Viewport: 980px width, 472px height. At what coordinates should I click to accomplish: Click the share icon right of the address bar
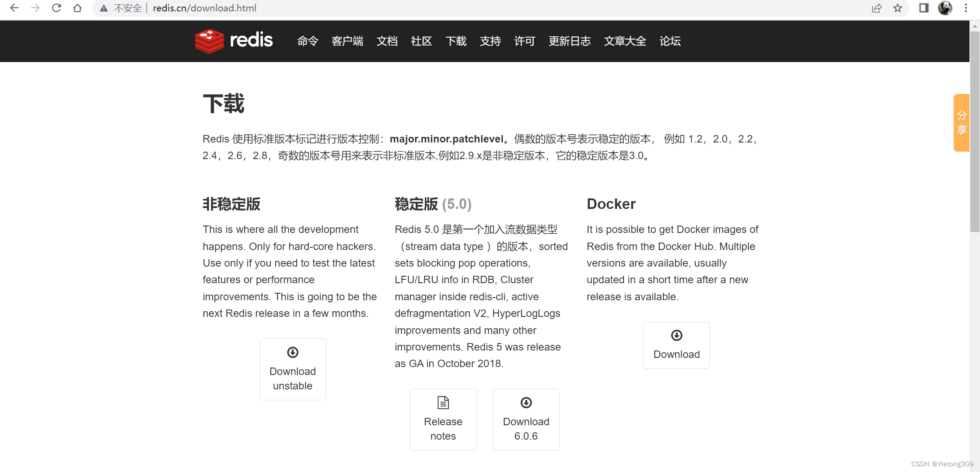(x=876, y=8)
